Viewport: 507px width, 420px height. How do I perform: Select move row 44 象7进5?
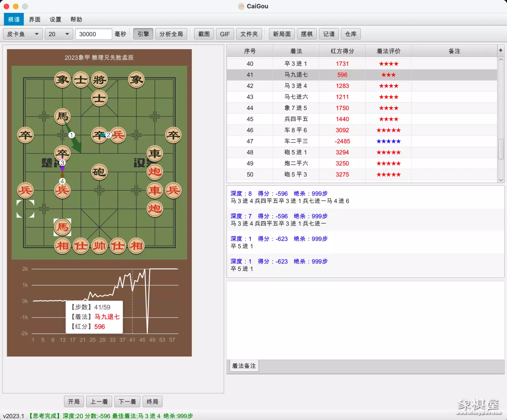click(362, 108)
